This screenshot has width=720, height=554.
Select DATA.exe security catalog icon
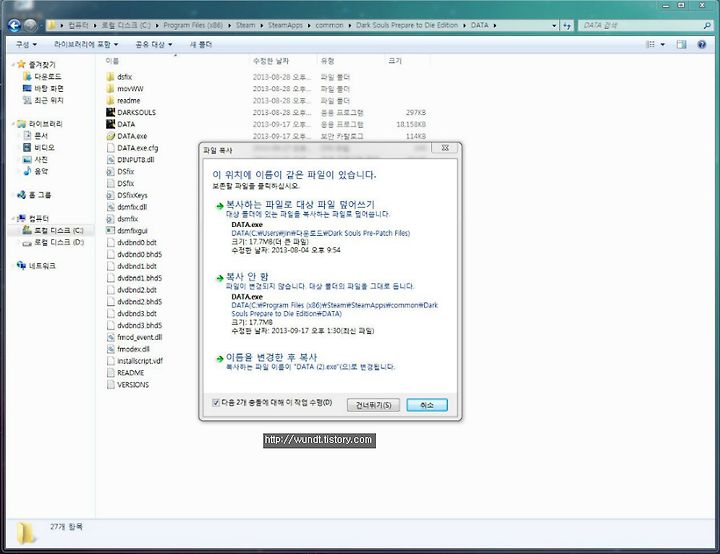tap(110, 136)
